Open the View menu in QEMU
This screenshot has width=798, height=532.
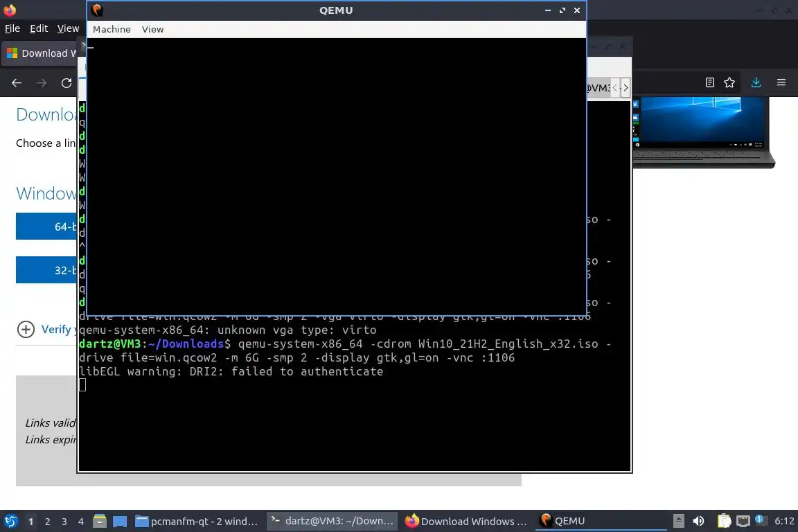152,30
